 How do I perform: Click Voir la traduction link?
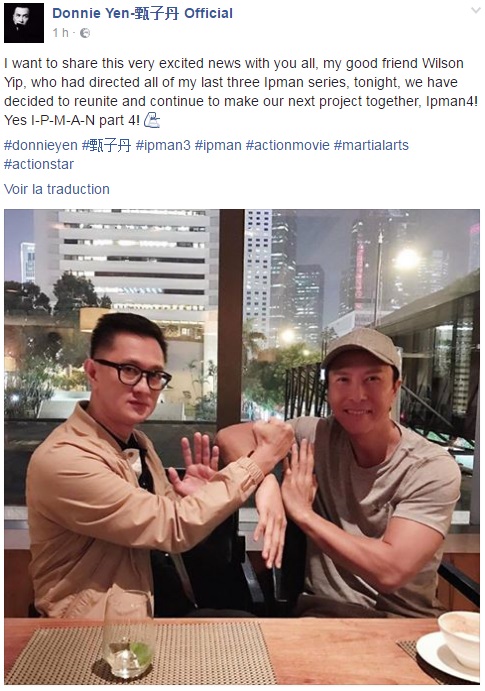(57, 189)
